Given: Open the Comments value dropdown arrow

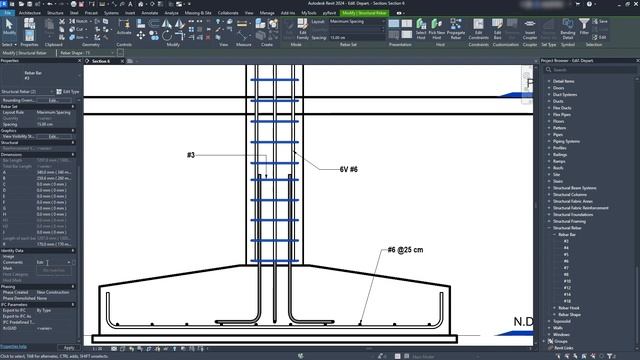Looking at the screenshot, I should tap(69, 262).
